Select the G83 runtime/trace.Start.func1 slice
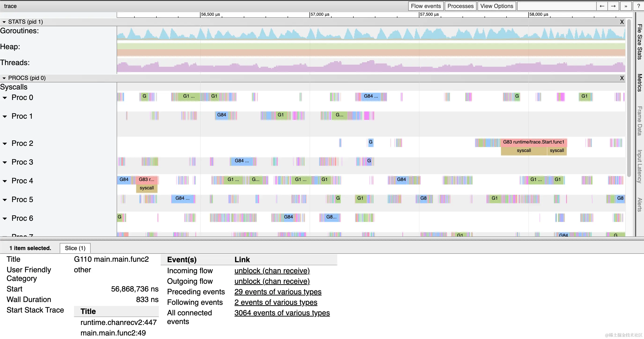This screenshot has height=339, width=644. 533,142
